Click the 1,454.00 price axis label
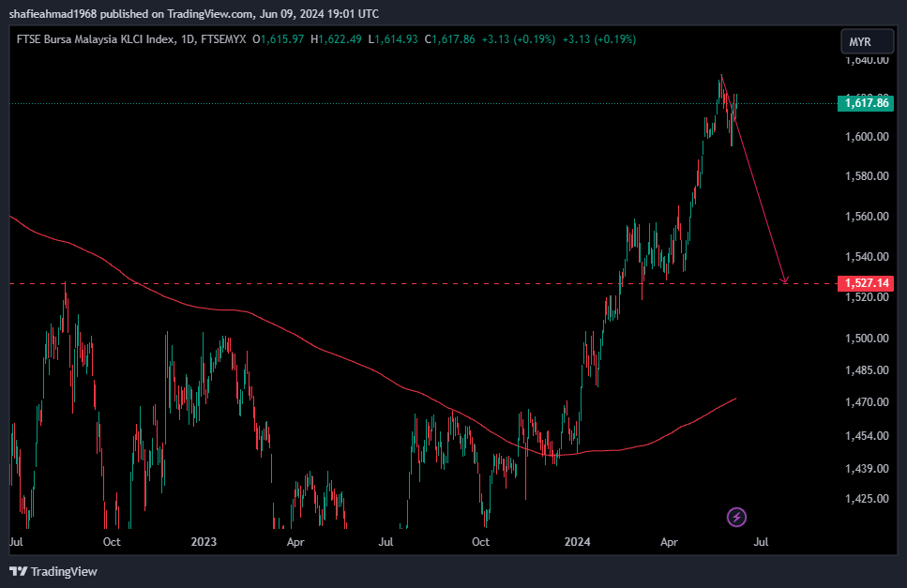 tap(867, 435)
